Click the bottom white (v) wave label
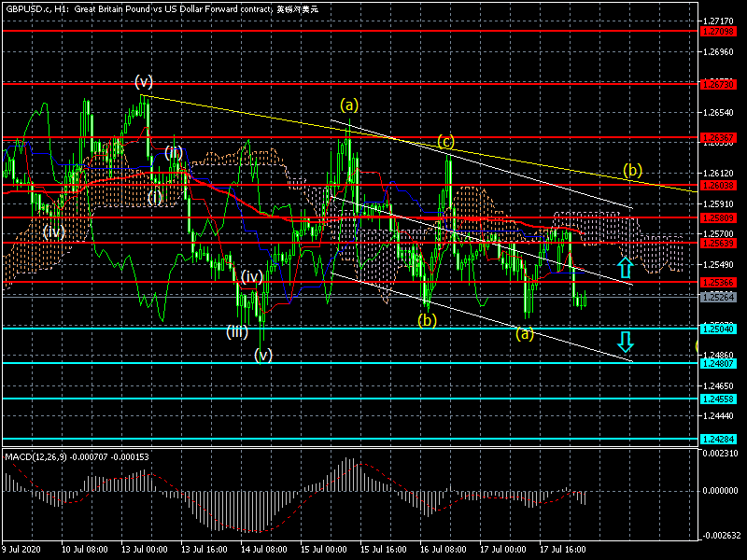The height and width of the screenshot is (560, 747). click(263, 355)
